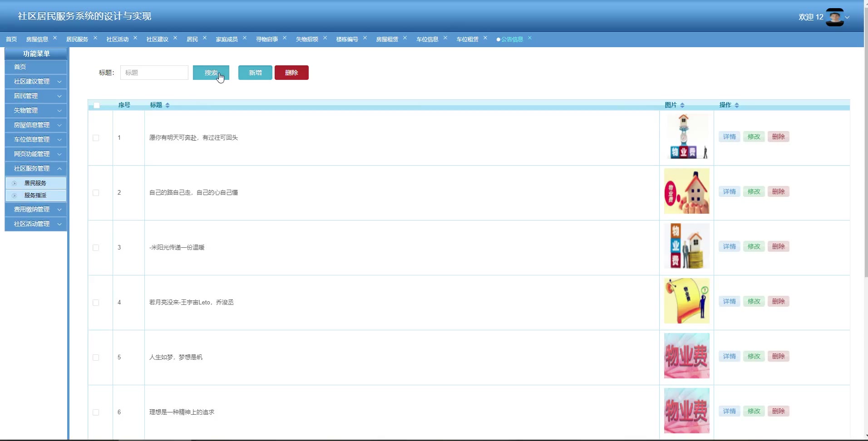Check the box for row 5

coord(96,358)
